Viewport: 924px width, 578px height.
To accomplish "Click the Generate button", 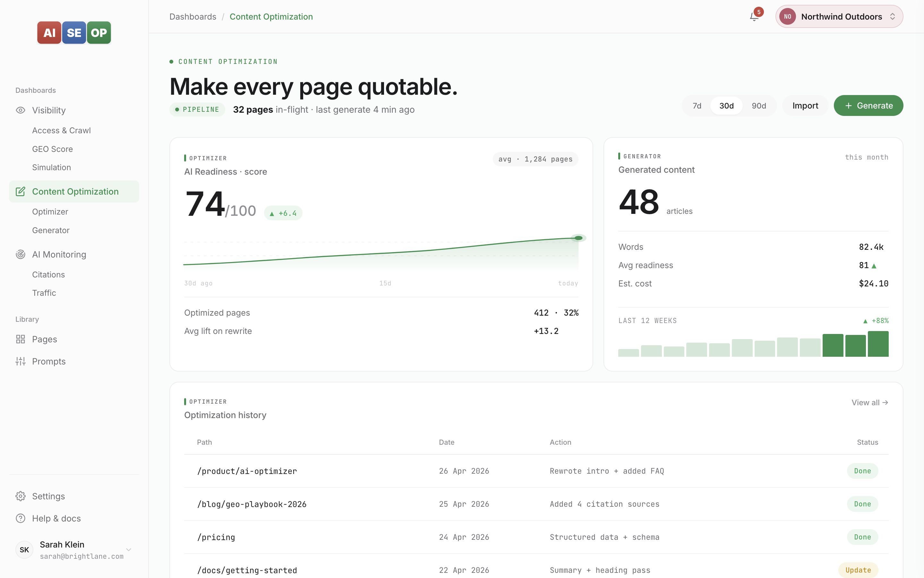I will click(868, 106).
